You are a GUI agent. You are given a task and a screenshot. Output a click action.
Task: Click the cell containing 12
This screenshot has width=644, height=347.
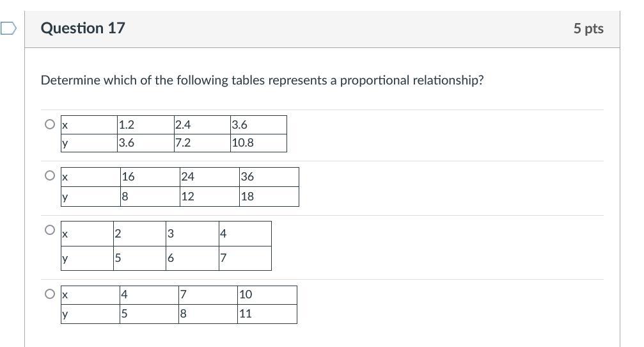209,197
